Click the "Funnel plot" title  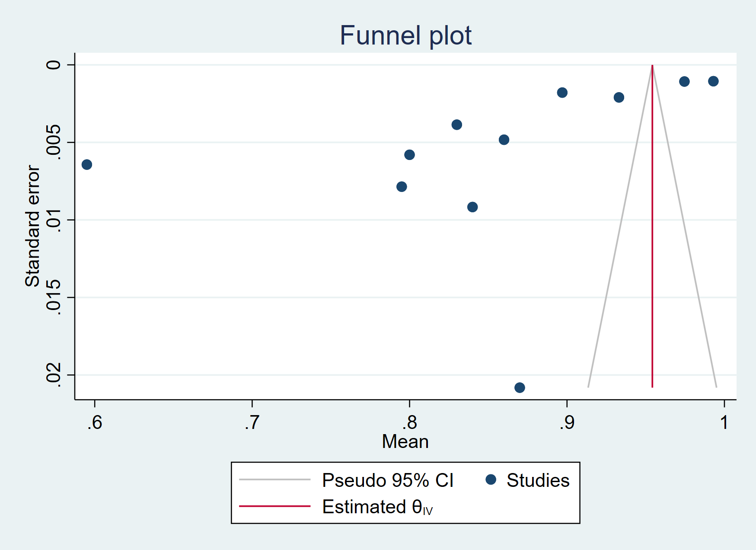tap(405, 35)
